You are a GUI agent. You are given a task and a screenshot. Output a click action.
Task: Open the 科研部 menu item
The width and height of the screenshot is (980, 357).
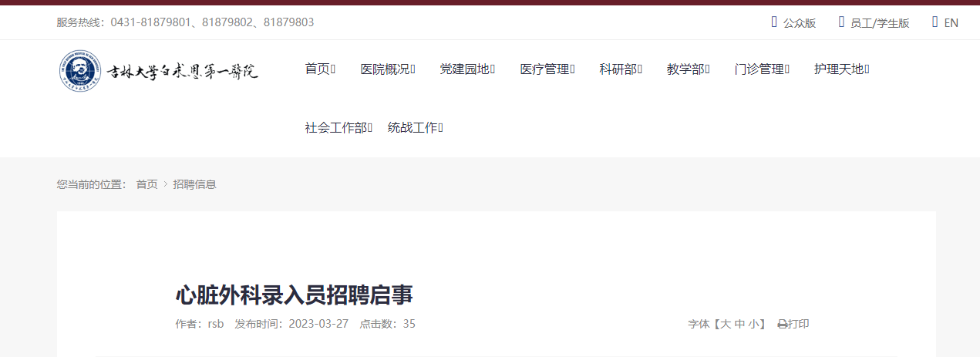coord(621,69)
